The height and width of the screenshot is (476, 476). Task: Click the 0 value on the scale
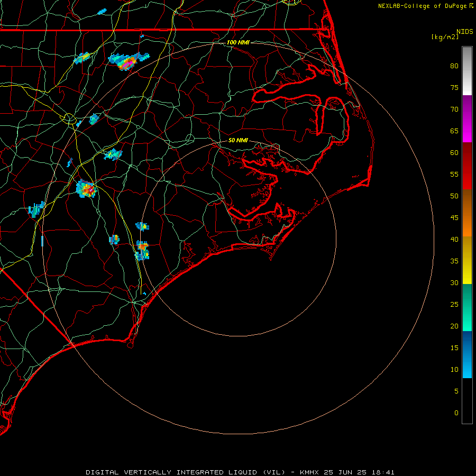[x=456, y=413]
